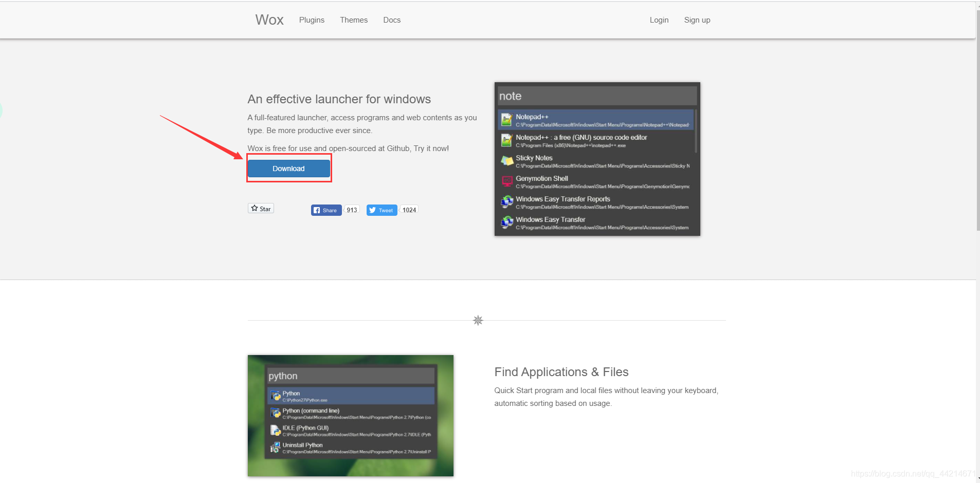
Task: Select 'Windows Easy Transfer Reports' text
Action: tap(562, 199)
